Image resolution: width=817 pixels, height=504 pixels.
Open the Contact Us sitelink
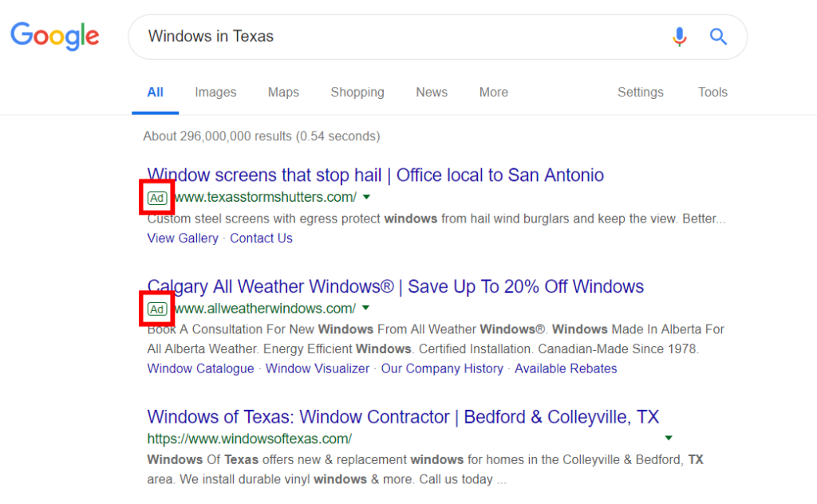pos(261,238)
